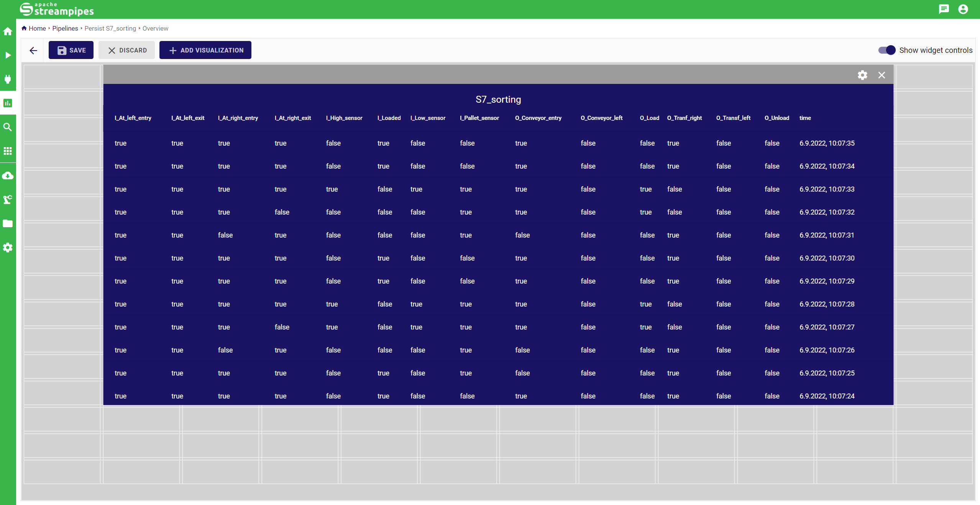Open configuration via the sidebar gear
Viewport: 980px width, 505px height.
(8, 248)
